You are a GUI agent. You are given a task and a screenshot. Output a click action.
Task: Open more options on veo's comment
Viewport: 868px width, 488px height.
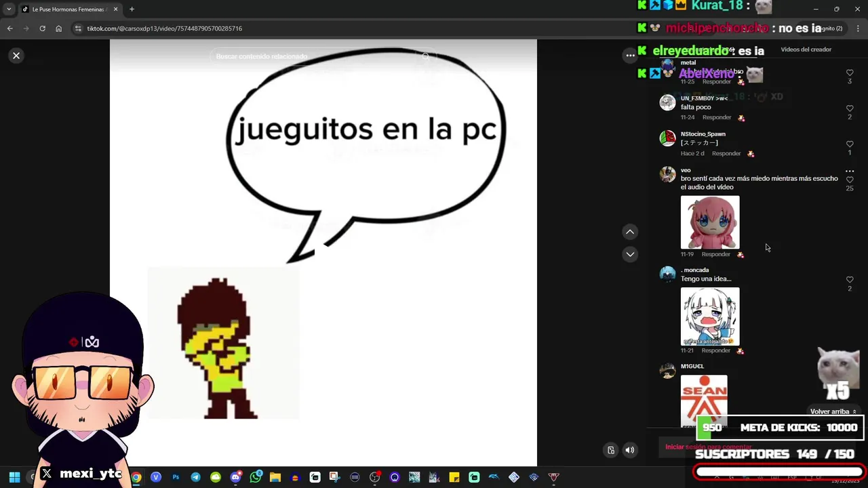click(850, 171)
